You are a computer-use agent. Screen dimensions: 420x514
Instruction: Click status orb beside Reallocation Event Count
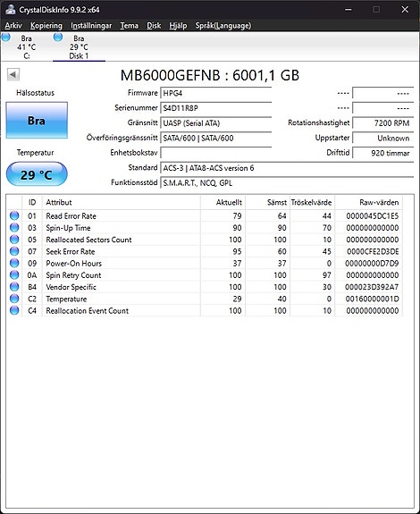pos(14,310)
